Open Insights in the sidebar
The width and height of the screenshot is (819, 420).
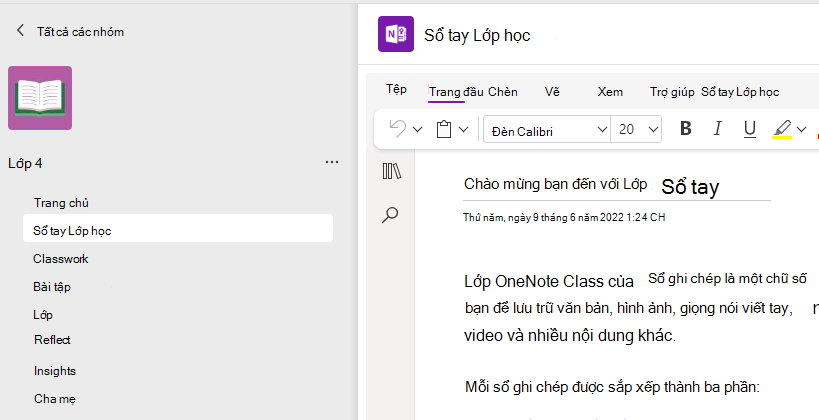tap(55, 371)
